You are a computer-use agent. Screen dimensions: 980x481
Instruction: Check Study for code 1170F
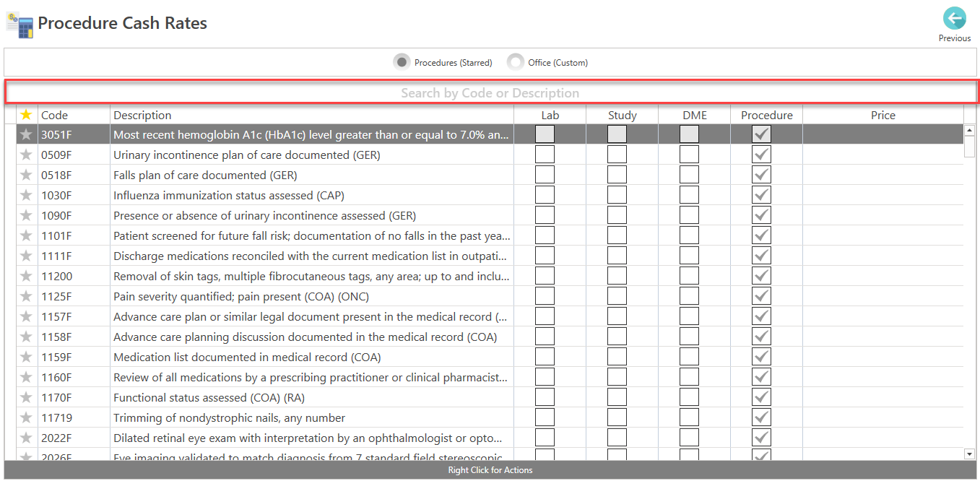click(x=617, y=397)
